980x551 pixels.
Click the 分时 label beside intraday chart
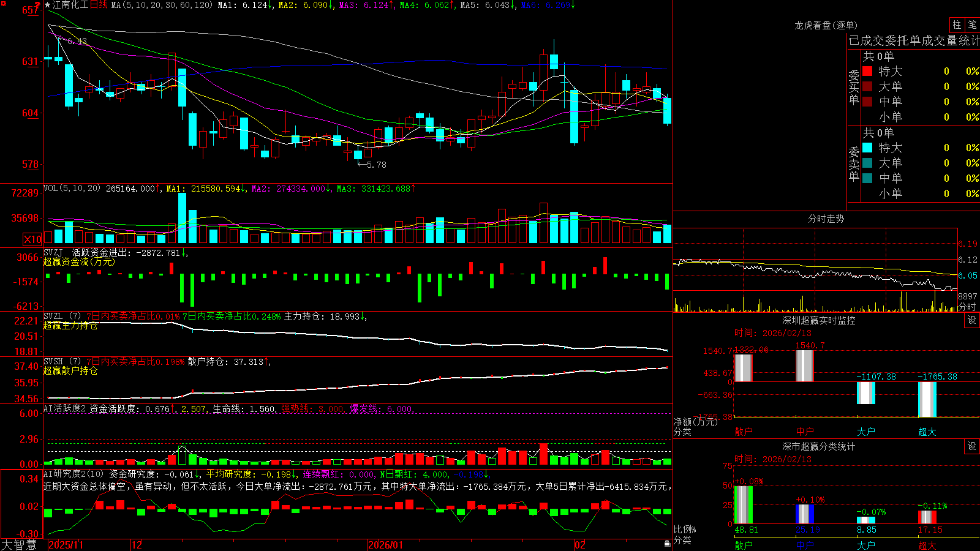tap(967, 307)
